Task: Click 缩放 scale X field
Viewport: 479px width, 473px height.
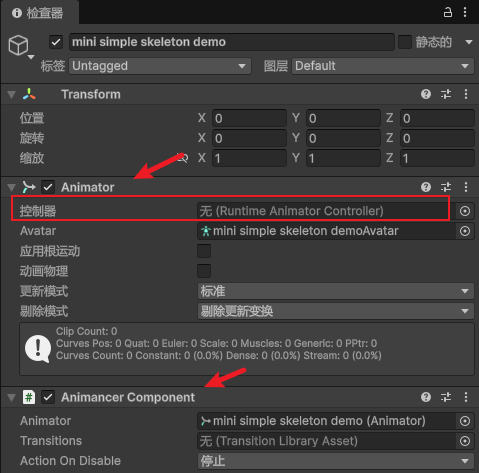Action: pos(249,158)
